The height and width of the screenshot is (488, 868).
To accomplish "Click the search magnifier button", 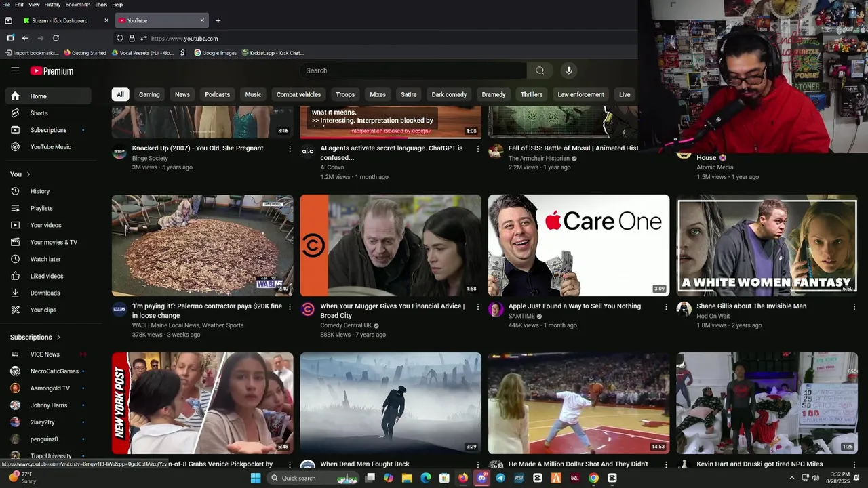I will 540,70.
